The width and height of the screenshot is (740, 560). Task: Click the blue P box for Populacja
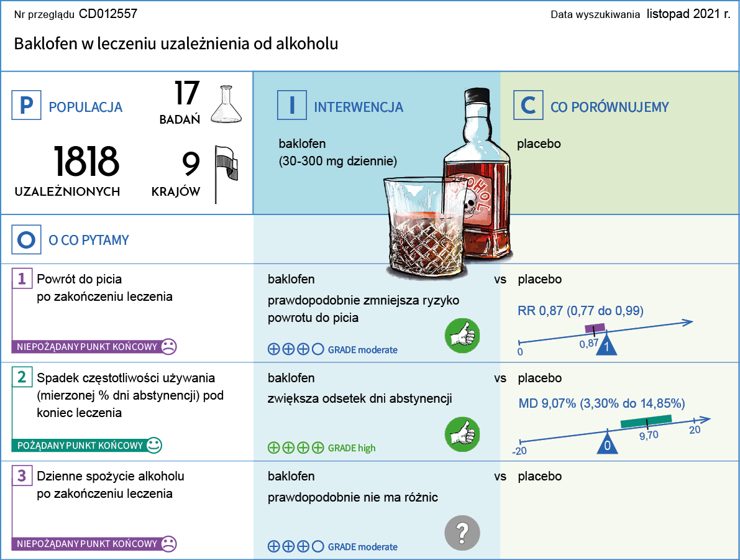(x=26, y=106)
